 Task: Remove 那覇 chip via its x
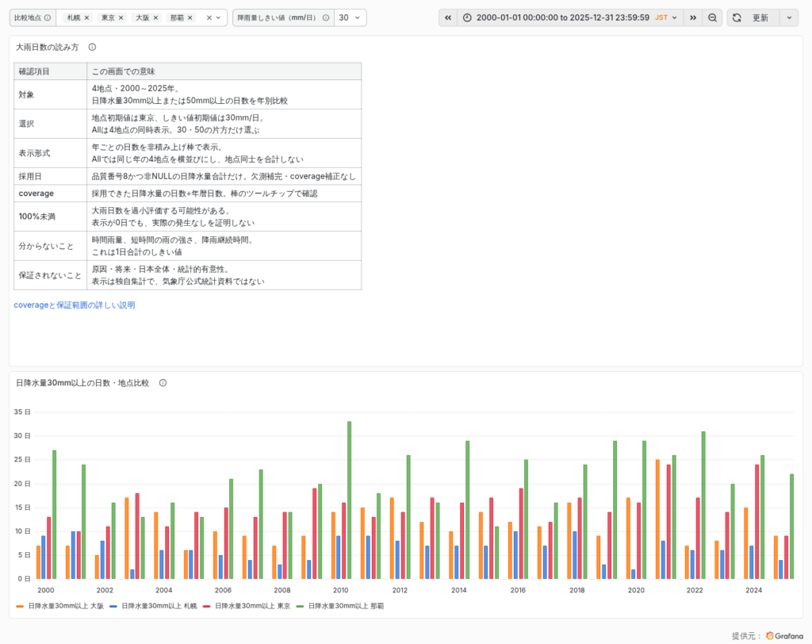[x=190, y=17]
